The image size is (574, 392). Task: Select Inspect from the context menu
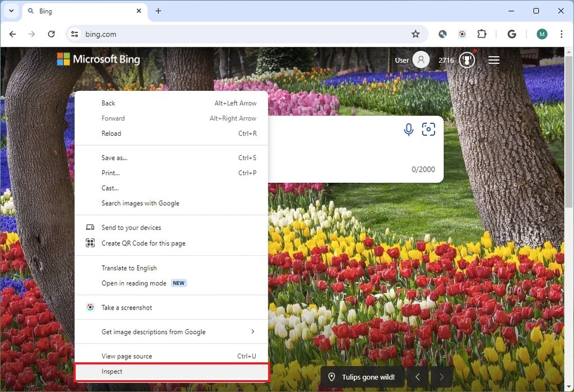click(x=112, y=371)
